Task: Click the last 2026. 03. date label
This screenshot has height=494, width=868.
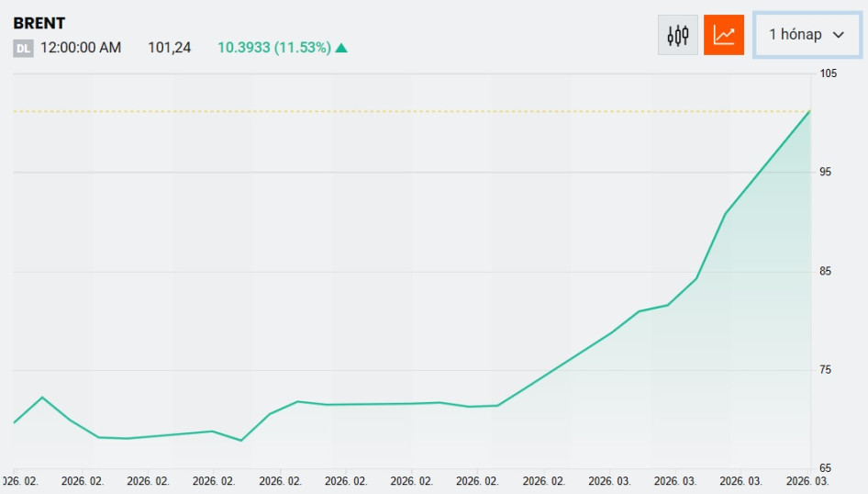Action: [x=807, y=480]
